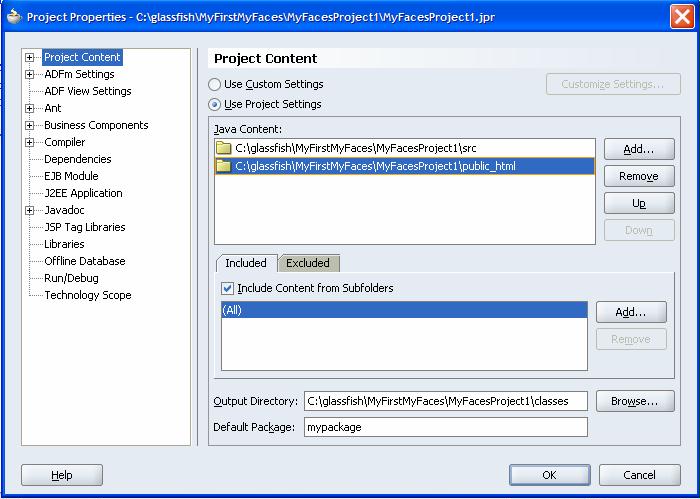700x499 pixels.
Task: Click the Default Package text field
Action: click(445, 427)
